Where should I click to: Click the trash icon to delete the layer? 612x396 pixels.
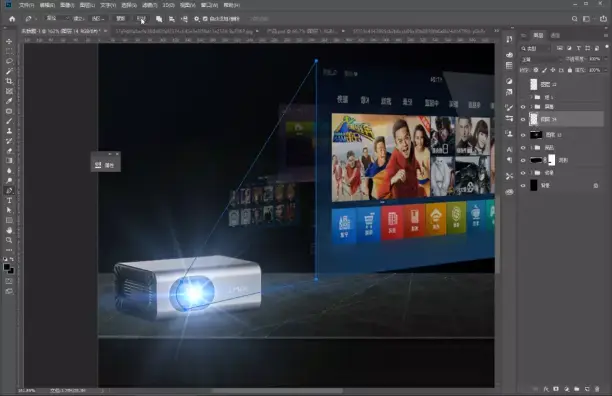coord(597,389)
